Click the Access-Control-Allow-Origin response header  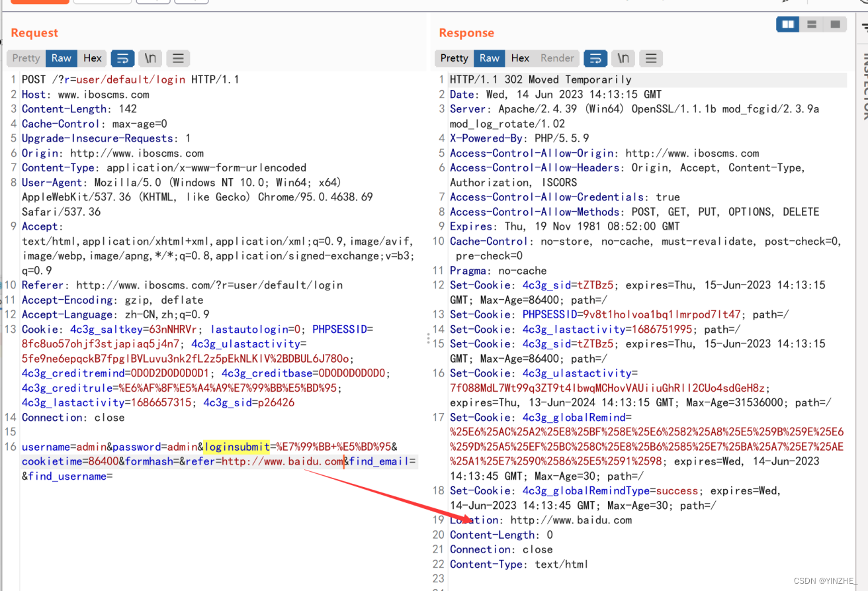tap(605, 153)
